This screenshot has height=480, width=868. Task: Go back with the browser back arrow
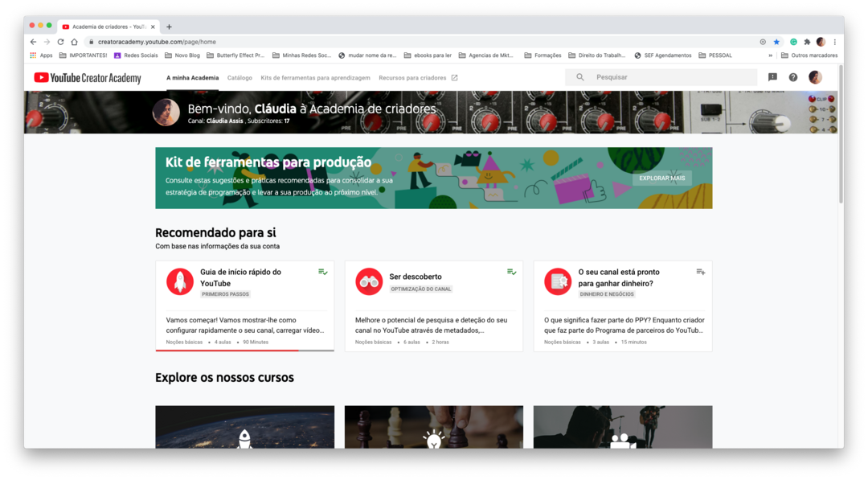point(33,42)
